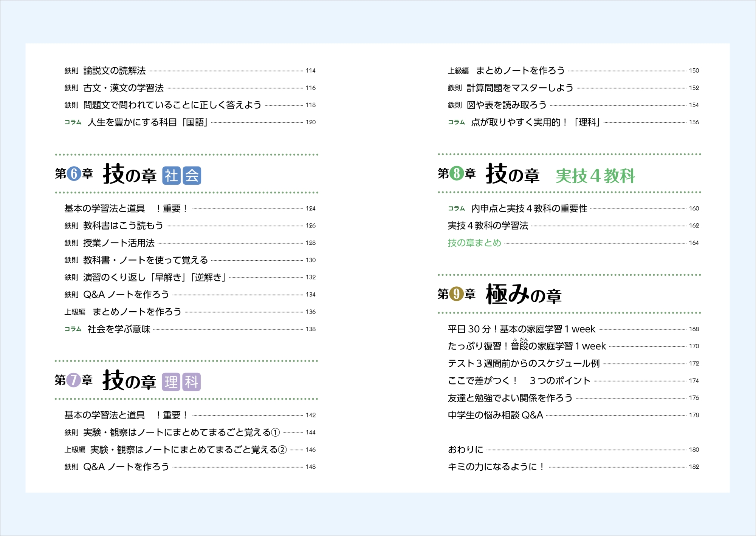756x536 pixels.
Task: Click the purple 科 badge in chapter 7 heading
Action: 192,382
